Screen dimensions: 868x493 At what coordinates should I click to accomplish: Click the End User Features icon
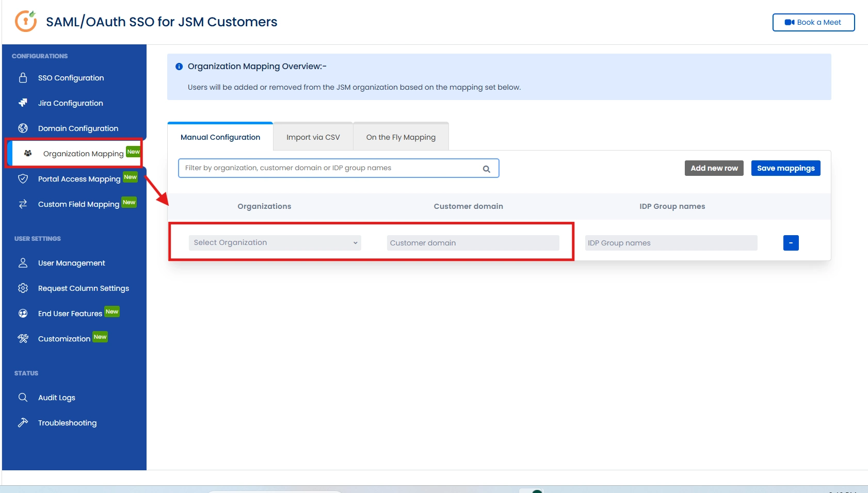23,314
